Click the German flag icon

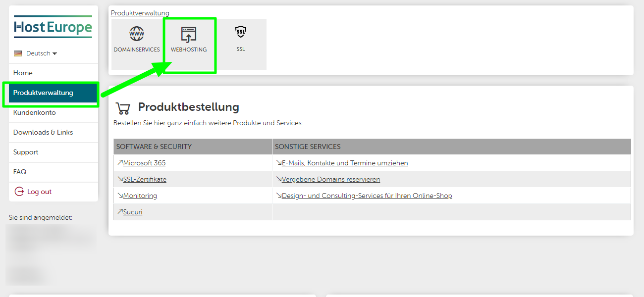point(18,53)
